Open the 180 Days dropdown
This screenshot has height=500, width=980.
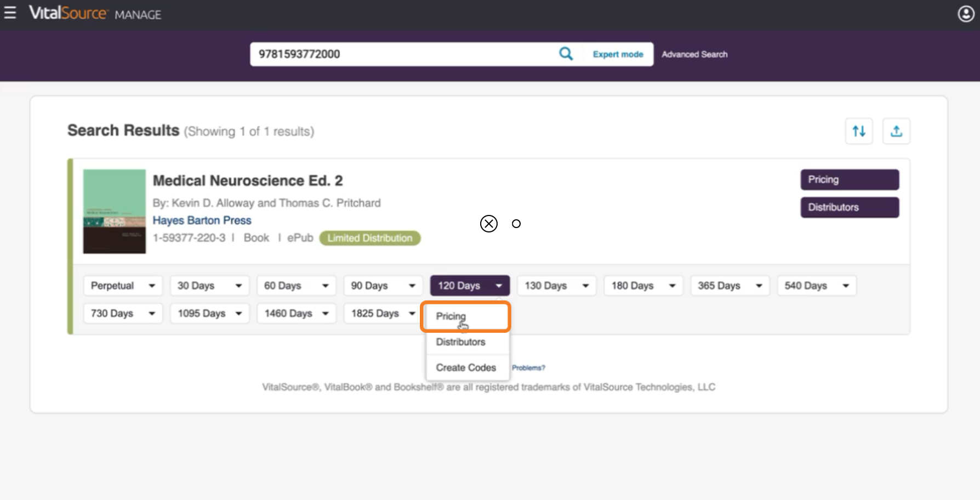(x=643, y=286)
